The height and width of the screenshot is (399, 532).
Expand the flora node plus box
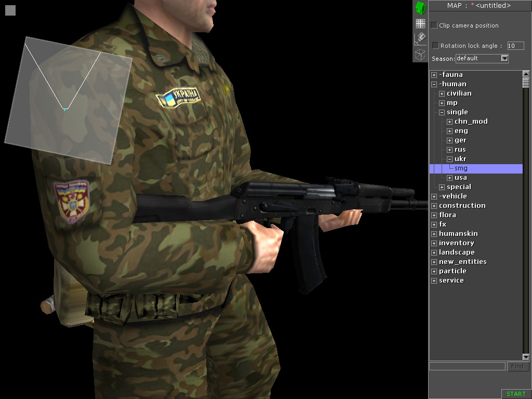point(434,215)
